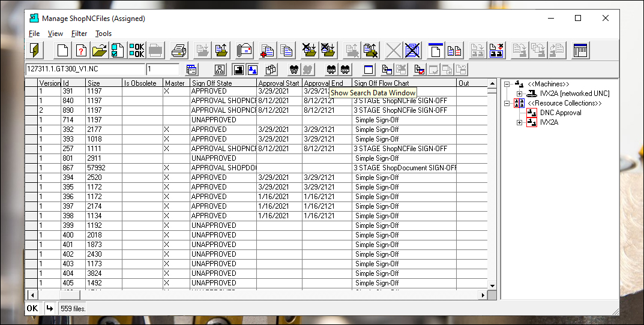The image size is (644, 325).
Task: Expand the IVX2A [networked UNC] node
Action: pyautogui.click(x=519, y=94)
